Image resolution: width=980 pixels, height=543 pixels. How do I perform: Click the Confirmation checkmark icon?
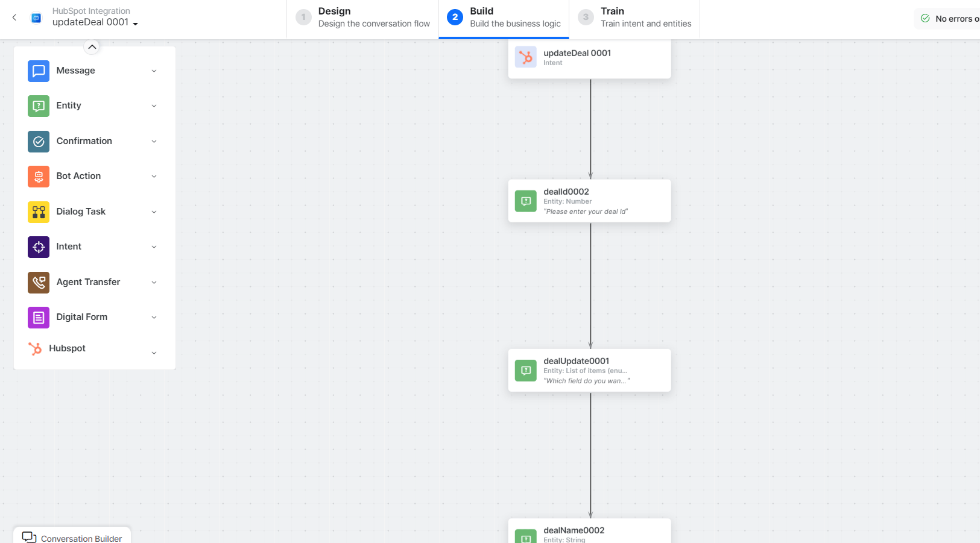point(39,142)
